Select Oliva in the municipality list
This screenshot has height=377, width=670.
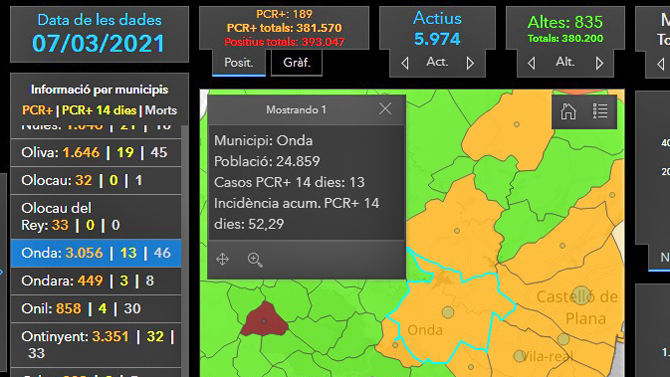(x=96, y=153)
